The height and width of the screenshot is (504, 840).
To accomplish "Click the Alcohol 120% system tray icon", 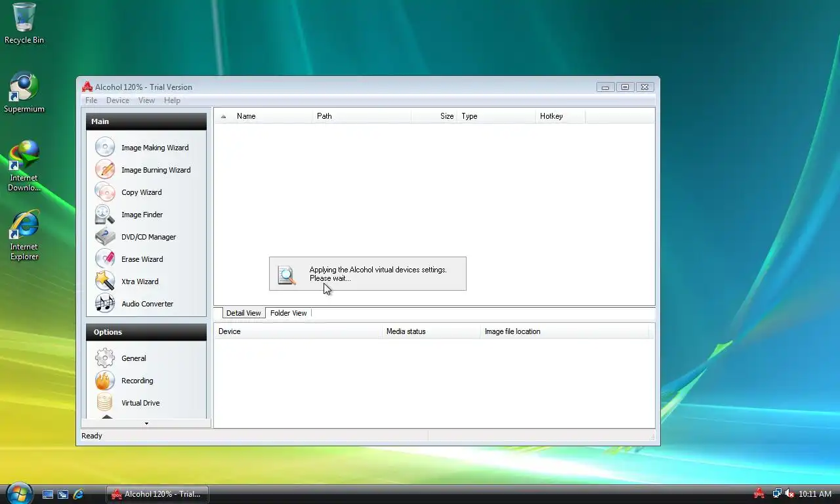I will (x=759, y=493).
